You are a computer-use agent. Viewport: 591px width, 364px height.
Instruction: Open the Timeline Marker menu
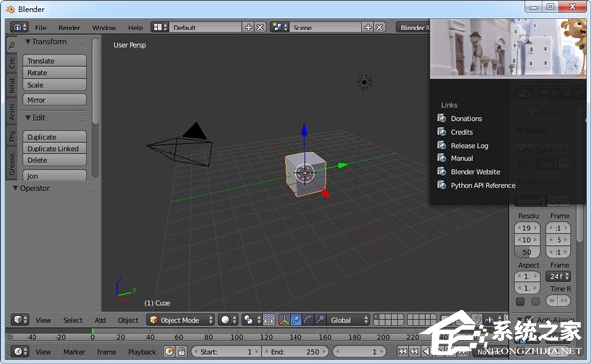click(74, 352)
